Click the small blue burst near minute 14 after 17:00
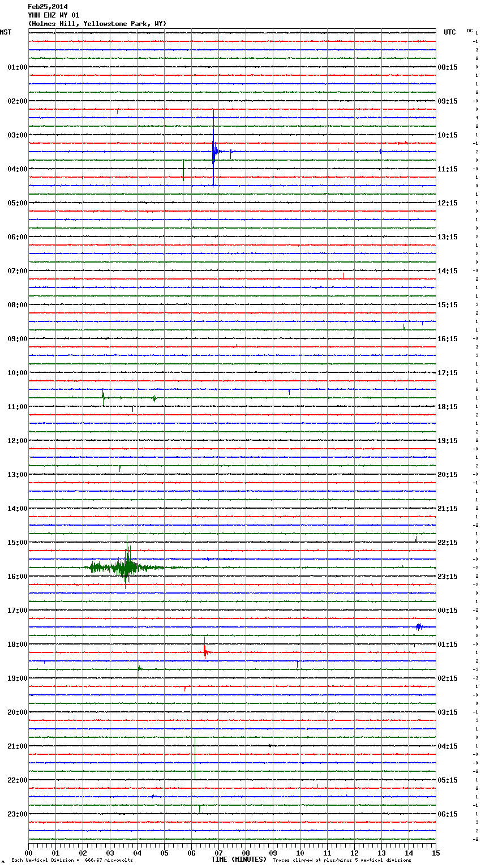This screenshot has width=481, height=868. (419, 626)
